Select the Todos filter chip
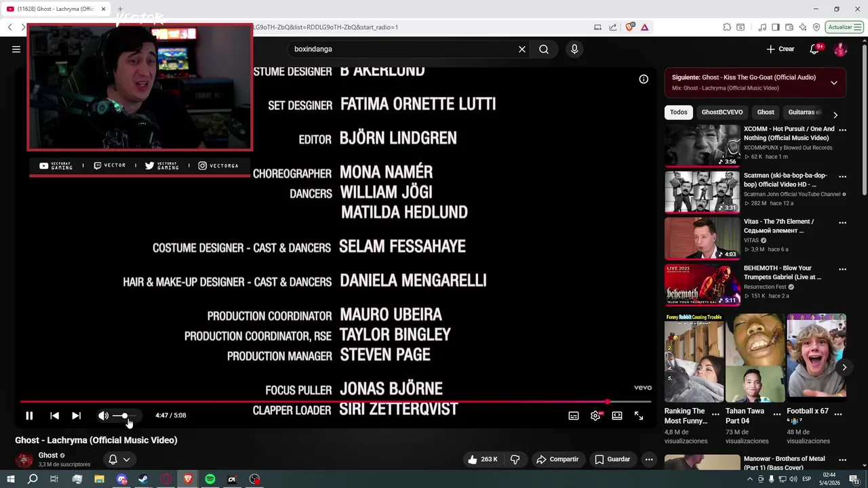 (678, 113)
